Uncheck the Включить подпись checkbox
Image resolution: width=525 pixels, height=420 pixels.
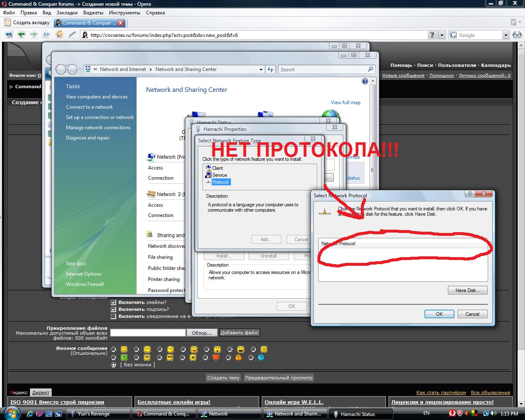tap(114, 309)
